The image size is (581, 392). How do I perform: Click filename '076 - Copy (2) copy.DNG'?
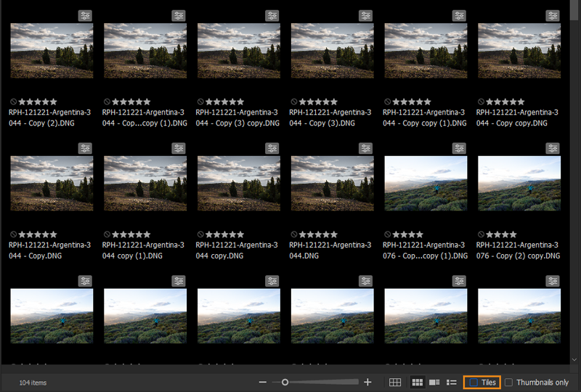pos(518,250)
